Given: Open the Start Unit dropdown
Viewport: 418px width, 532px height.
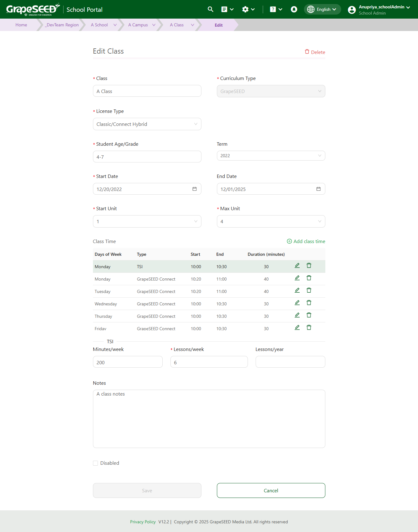Looking at the screenshot, I should tap(147, 221).
